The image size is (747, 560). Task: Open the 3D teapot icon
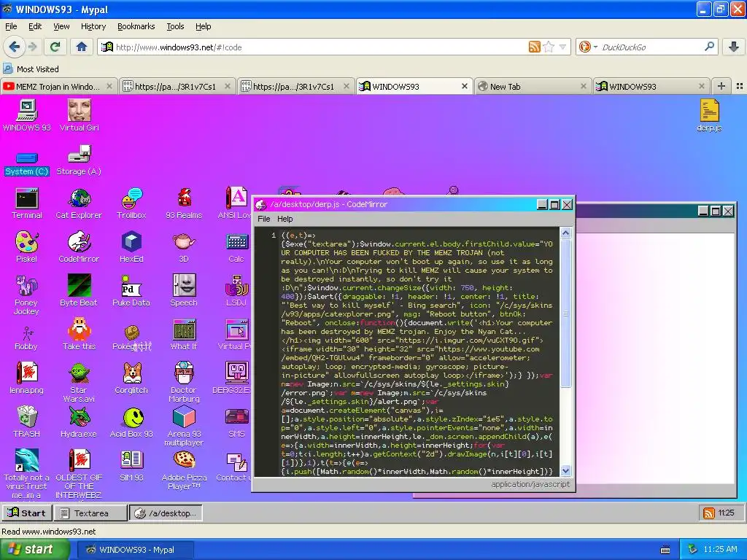[x=184, y=247]
